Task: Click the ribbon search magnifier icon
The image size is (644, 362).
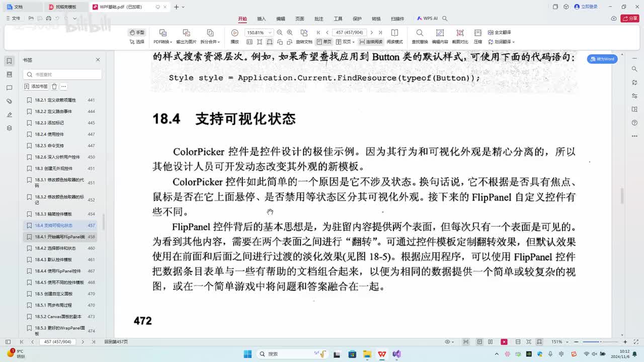Action: [445, 19]
